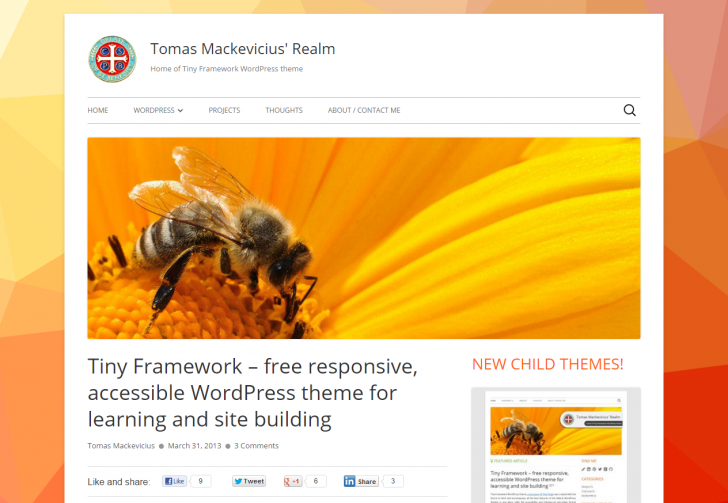Click the NEW CHILD THEMES! heading
The width and height of the screenshot is (728, 503).
coord(548,364)
